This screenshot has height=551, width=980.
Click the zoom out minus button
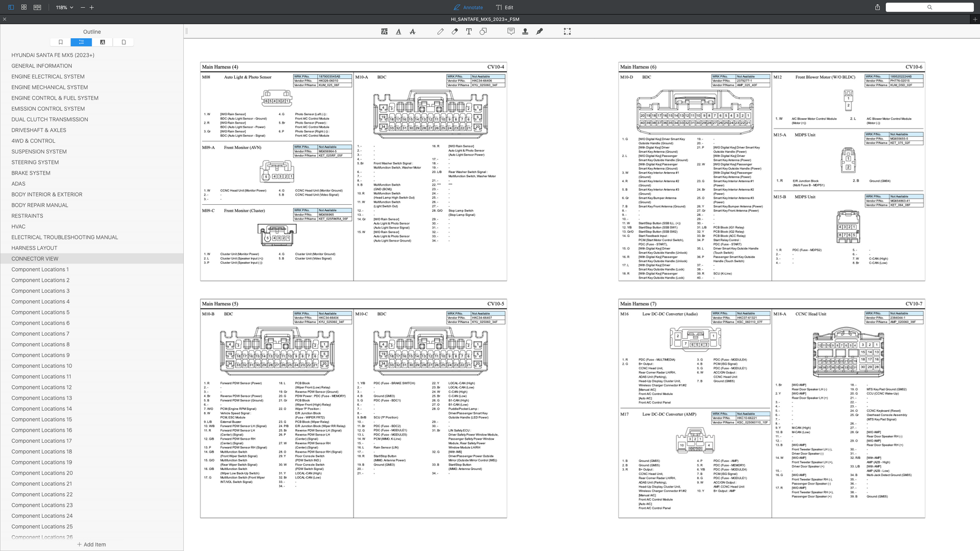[83, 8]
